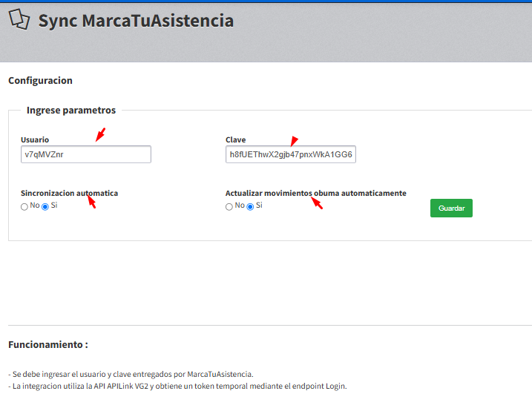Viewport: 532px width, 411px height.
Task: Click the Clave label
Action: tap(235, 139)
